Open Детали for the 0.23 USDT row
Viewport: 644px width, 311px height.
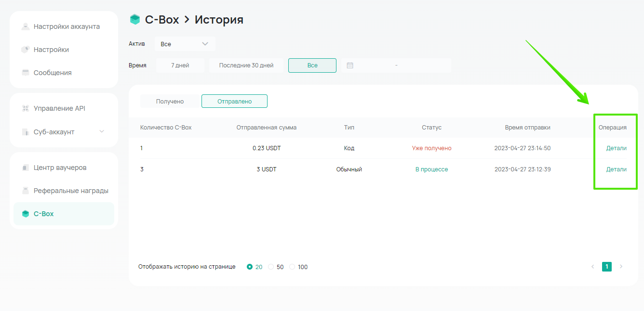click(x=616, y=148)
